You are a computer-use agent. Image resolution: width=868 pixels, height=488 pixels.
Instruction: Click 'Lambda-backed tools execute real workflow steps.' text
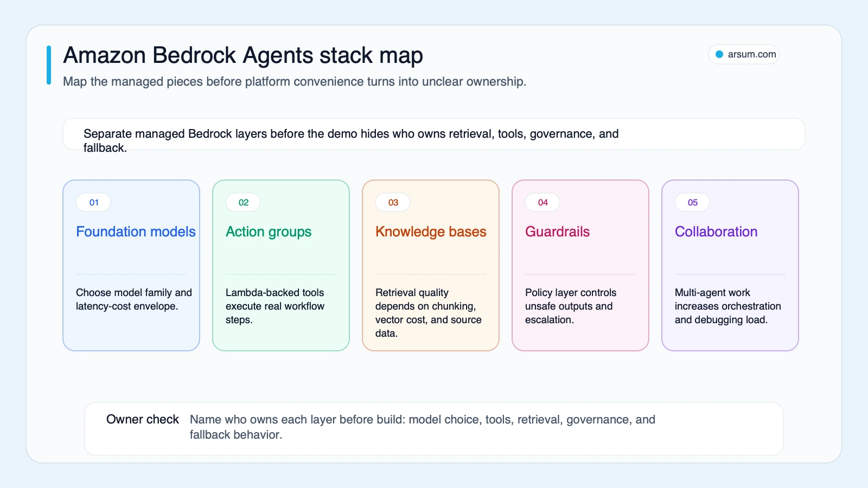[275, 306]
